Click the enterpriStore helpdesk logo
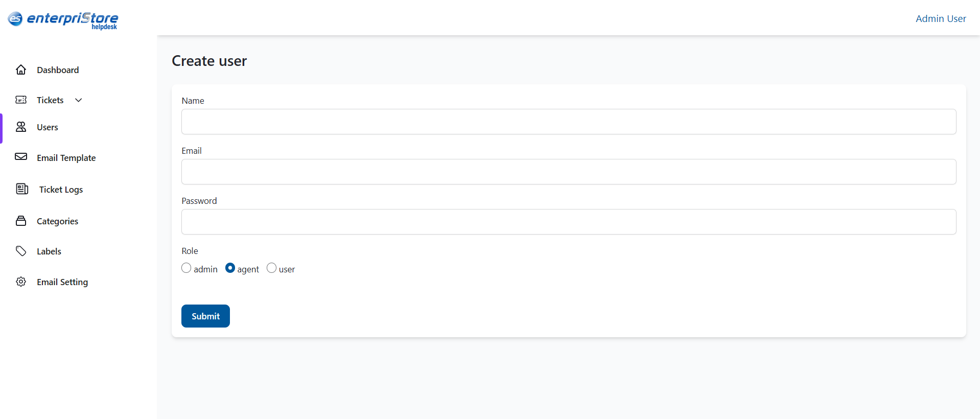 [x=62, y=20]
